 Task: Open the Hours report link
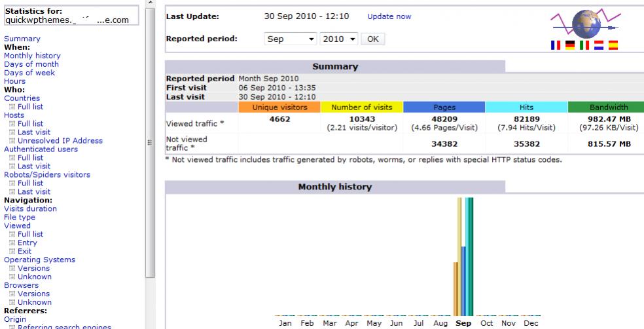(15, 81)
